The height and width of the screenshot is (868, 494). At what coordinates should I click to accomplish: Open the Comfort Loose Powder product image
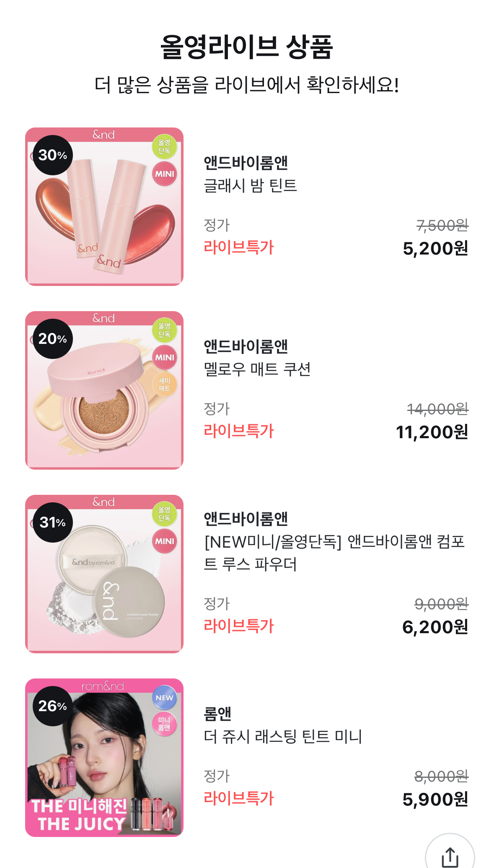click(104, 574)
